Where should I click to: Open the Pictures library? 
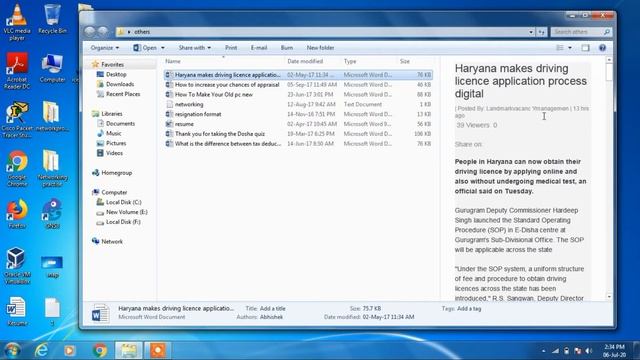click(116, 143)
